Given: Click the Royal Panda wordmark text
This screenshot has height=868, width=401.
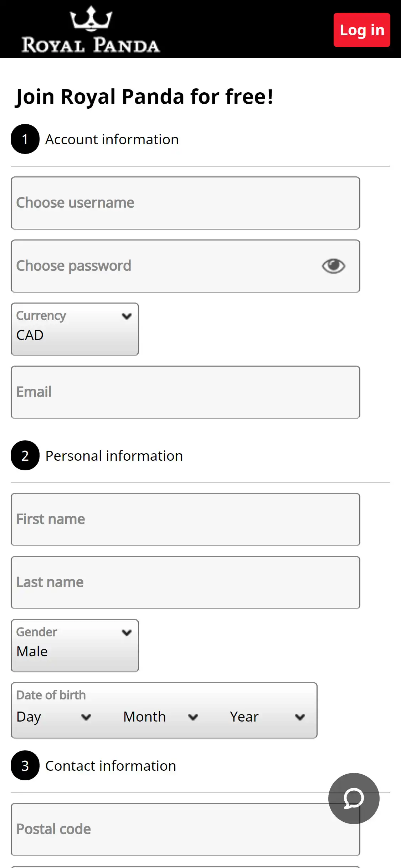Looking at the screenshot, I should (x=91, y=45).
